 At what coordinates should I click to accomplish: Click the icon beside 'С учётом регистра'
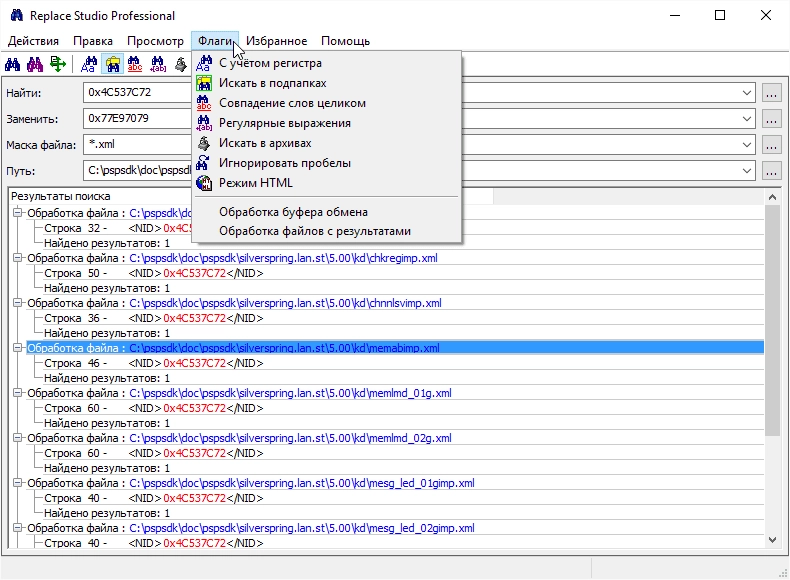[204, 63]
